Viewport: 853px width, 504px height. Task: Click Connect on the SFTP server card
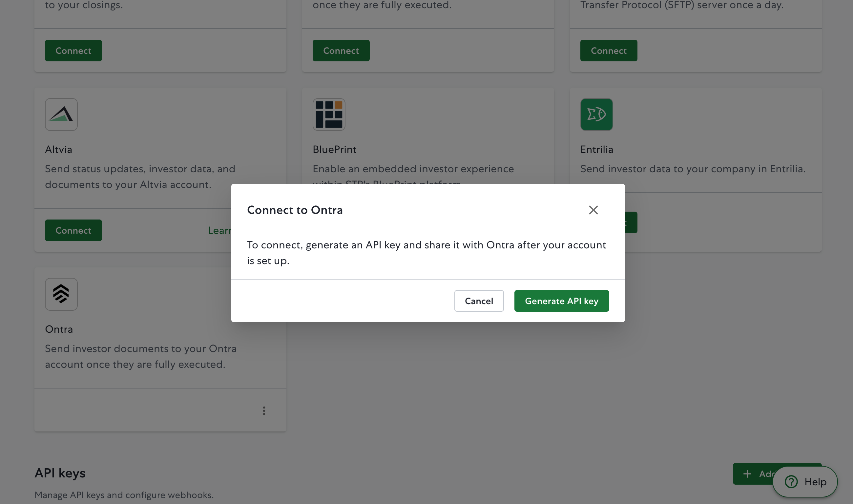[x=609, y=51]
